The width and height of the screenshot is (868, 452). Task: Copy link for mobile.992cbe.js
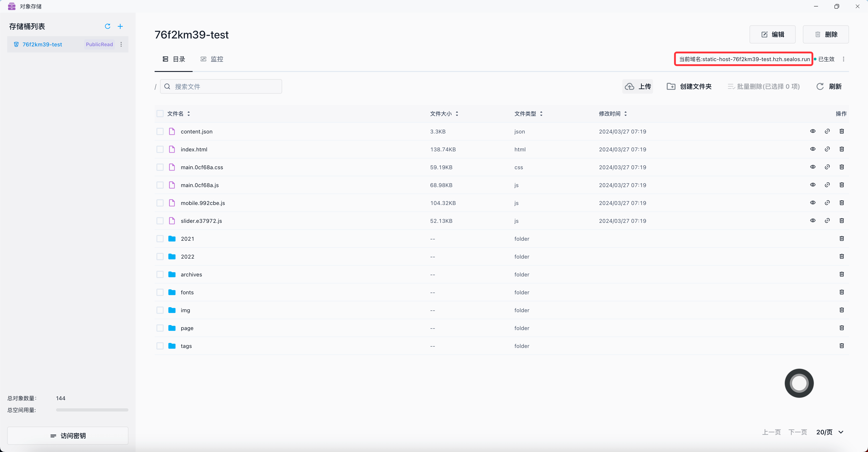827,203
